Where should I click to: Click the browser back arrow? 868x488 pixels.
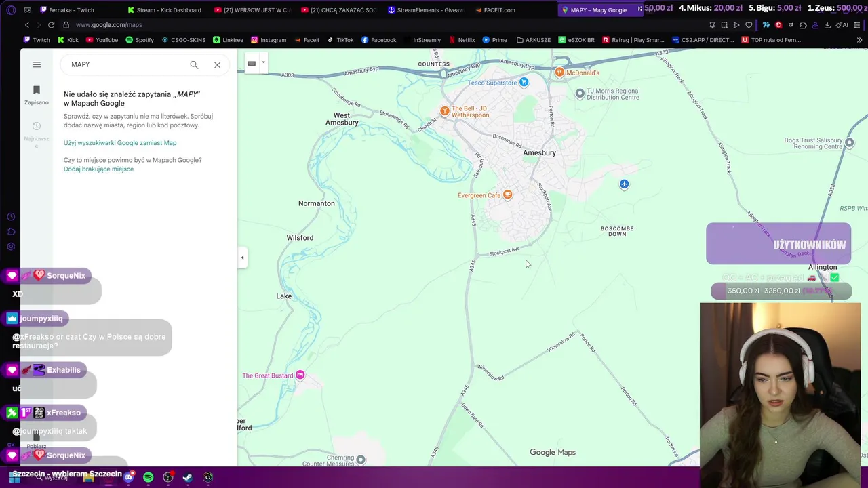pos(27,25)
